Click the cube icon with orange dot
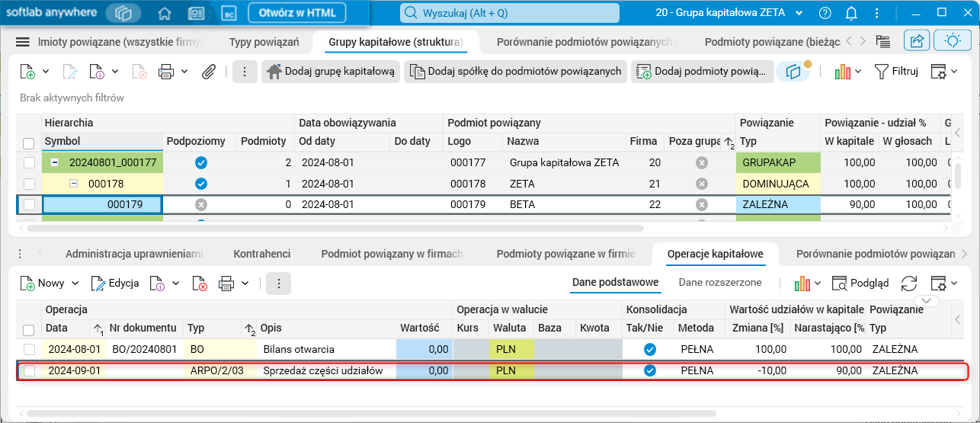Viewport: 980px width, 423px height. pyautogui.click(x=794, y=72)
